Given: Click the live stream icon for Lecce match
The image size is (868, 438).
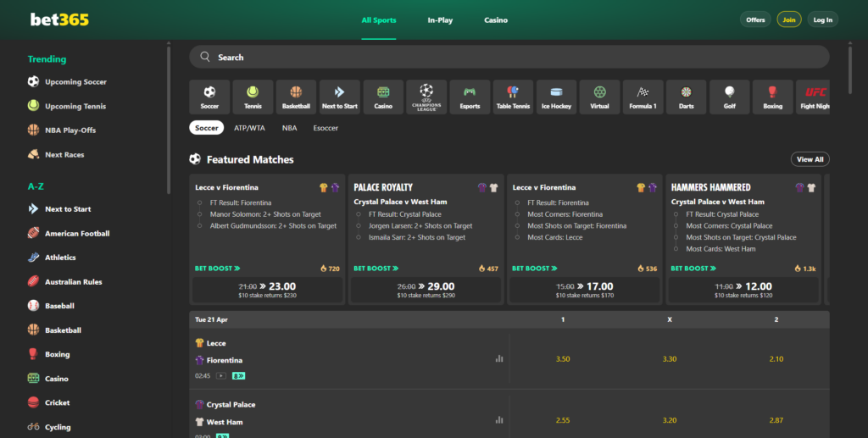Looking at the screenshot, I should [x=221, y=375].
